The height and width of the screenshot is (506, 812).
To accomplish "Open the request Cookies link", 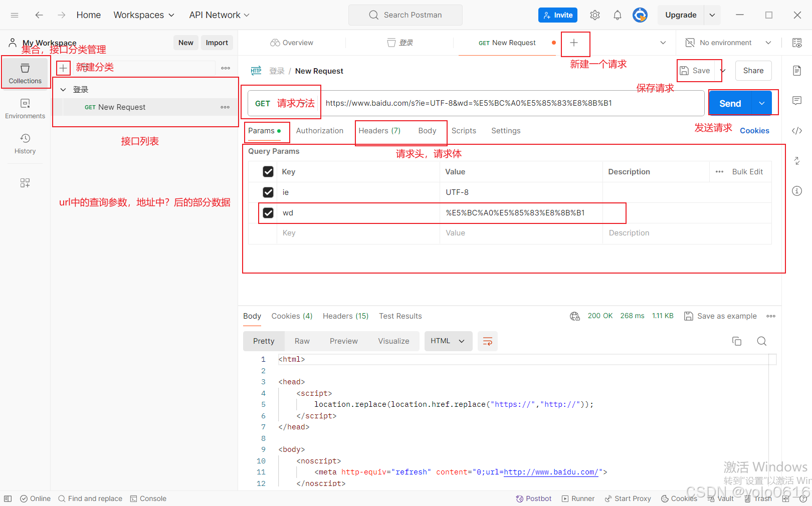I will point(754,131).
